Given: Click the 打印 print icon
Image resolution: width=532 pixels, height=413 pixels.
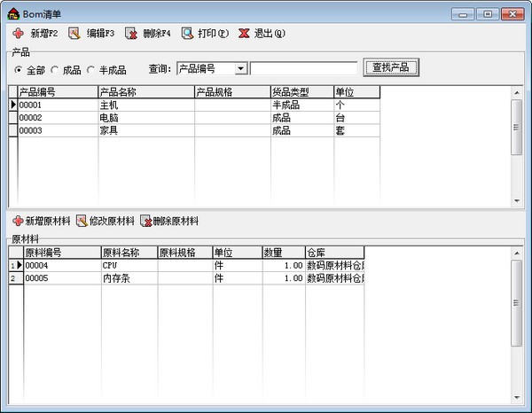Looking at the screenshot, I should [187, 34].
